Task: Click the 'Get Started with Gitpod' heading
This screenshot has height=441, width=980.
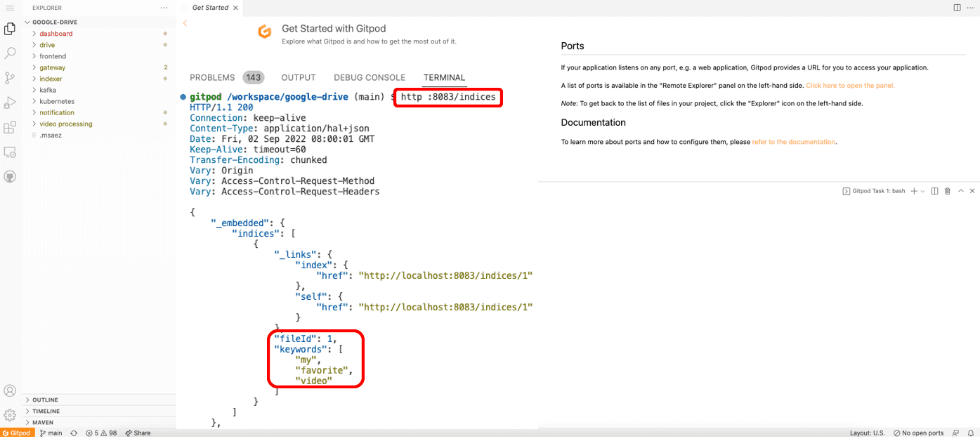Action: pyautogui.click(x=334, y=29)
